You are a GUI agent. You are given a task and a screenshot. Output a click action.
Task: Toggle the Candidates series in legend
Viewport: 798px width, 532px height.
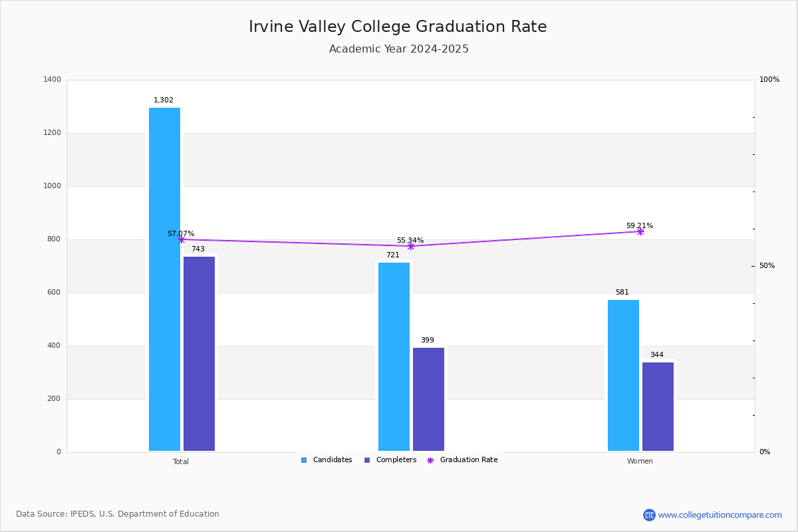pyautogui.click(x=326, y=460)
